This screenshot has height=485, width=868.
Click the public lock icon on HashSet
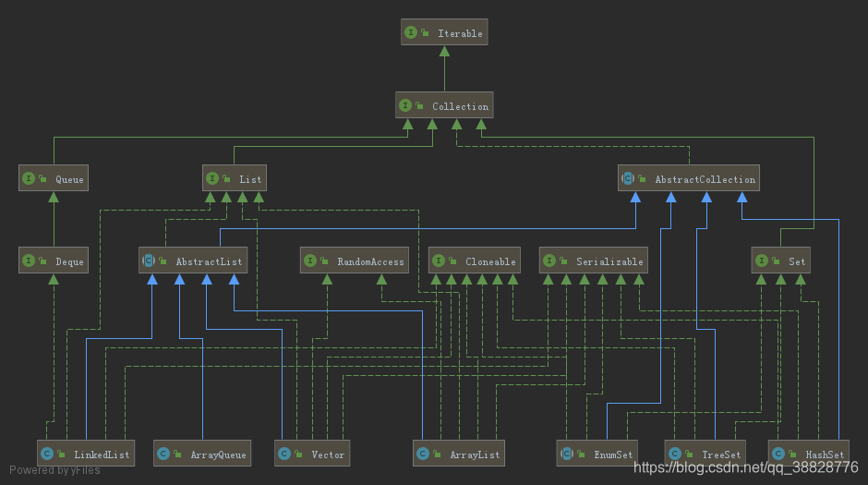(x=792, y=454)
